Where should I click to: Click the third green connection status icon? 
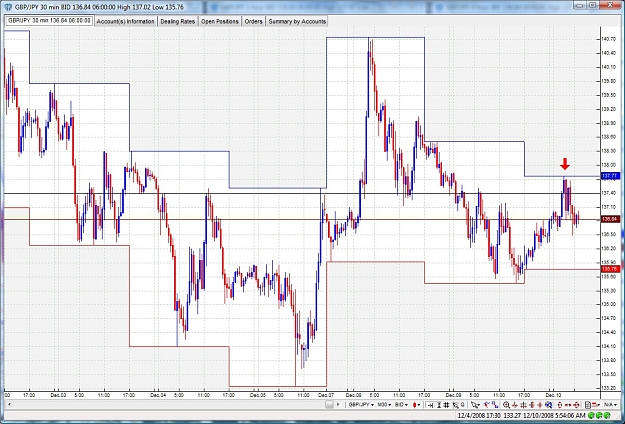click(x=607, y=416)
